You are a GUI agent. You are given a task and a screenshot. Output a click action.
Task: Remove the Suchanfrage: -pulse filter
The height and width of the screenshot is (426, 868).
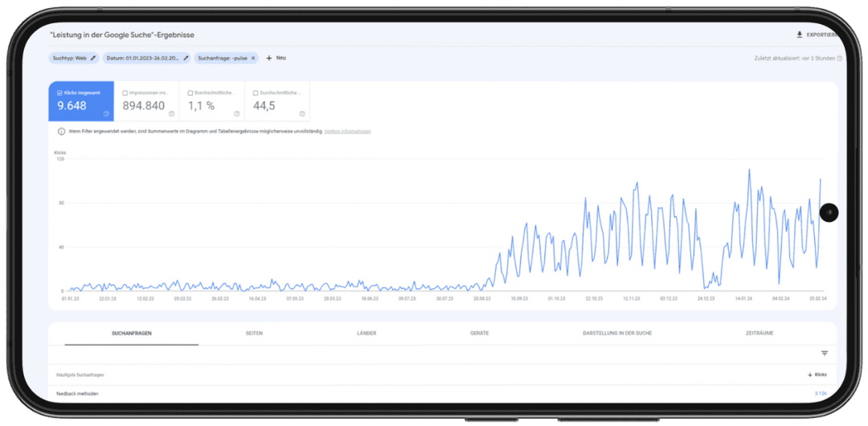tap(253, 58)
